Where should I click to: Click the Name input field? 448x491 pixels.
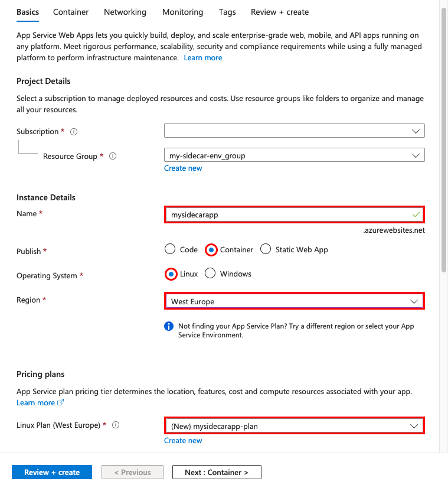point(295,215)
